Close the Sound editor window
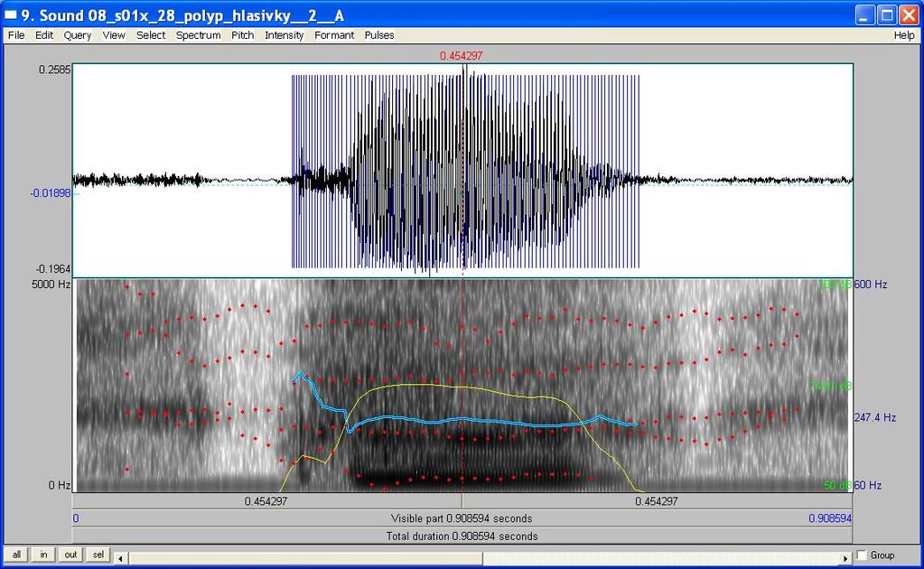This screenshot has width=924, height=569. [910, 14]
